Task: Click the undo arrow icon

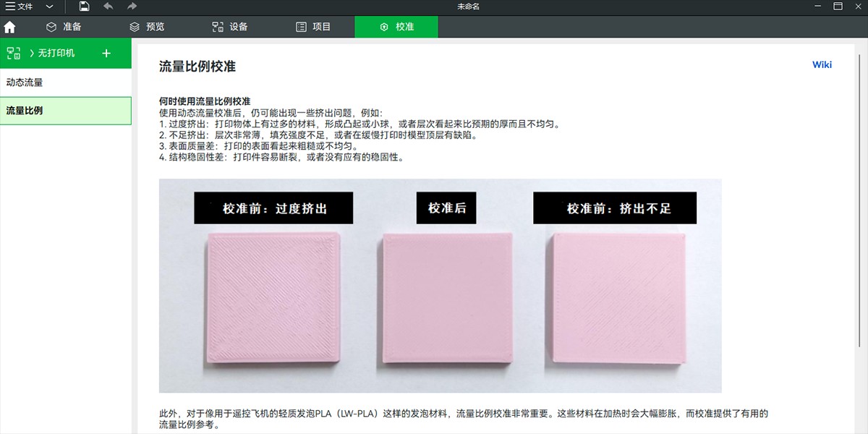Action: (107, 7)
